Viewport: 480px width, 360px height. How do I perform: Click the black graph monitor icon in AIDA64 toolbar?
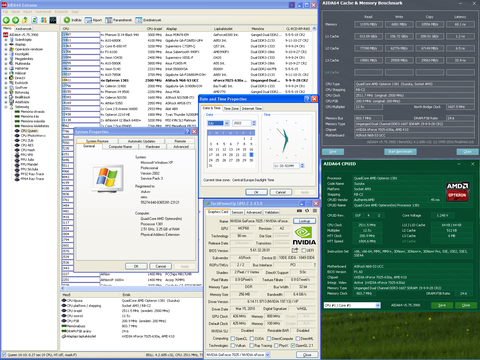pos(53,20)
